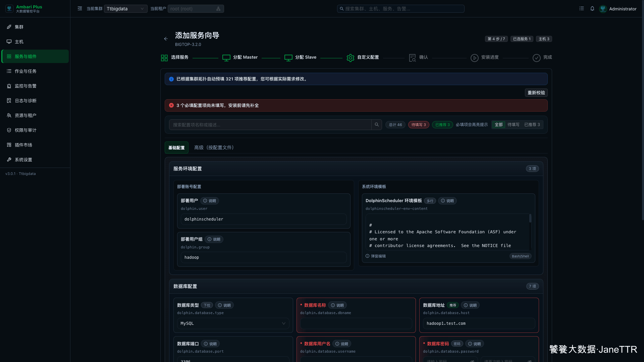Click the 确认 step document icon
The image size is (644, 362).
[413, 58]
